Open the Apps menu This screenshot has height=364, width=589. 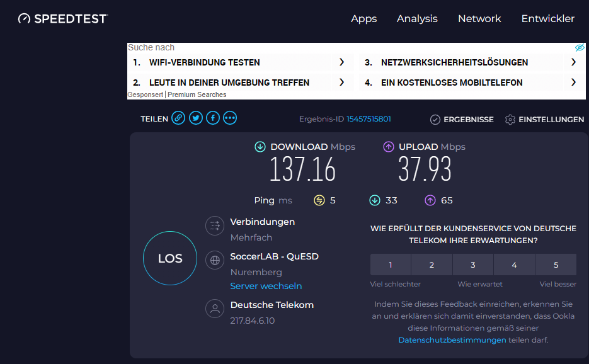(363, 19)
